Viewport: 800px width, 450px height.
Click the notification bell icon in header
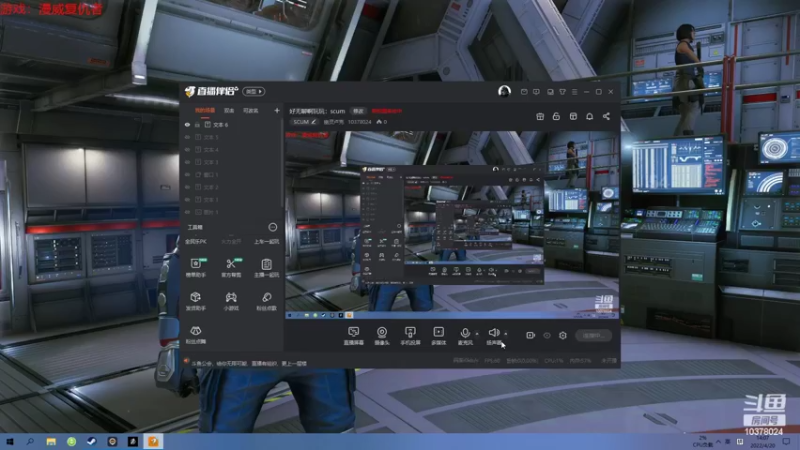589,116
